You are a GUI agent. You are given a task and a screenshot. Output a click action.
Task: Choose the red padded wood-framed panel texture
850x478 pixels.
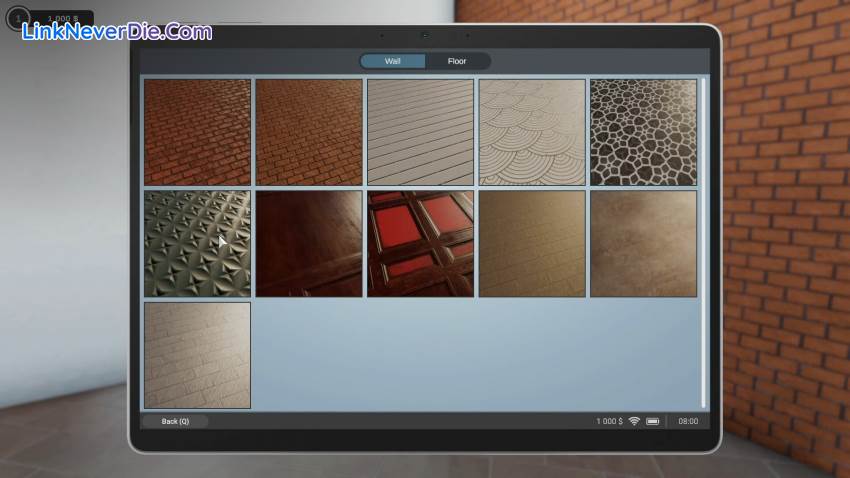point(420,243)
